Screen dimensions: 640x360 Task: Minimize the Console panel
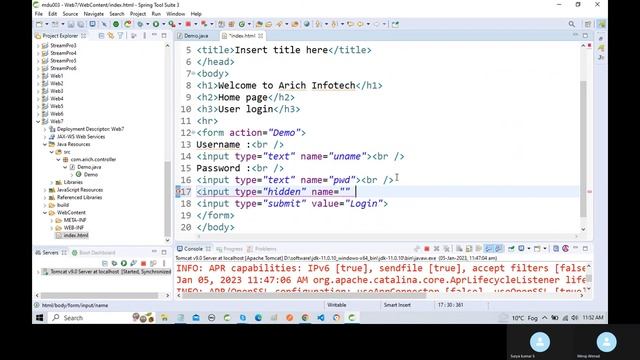(576, 248)
